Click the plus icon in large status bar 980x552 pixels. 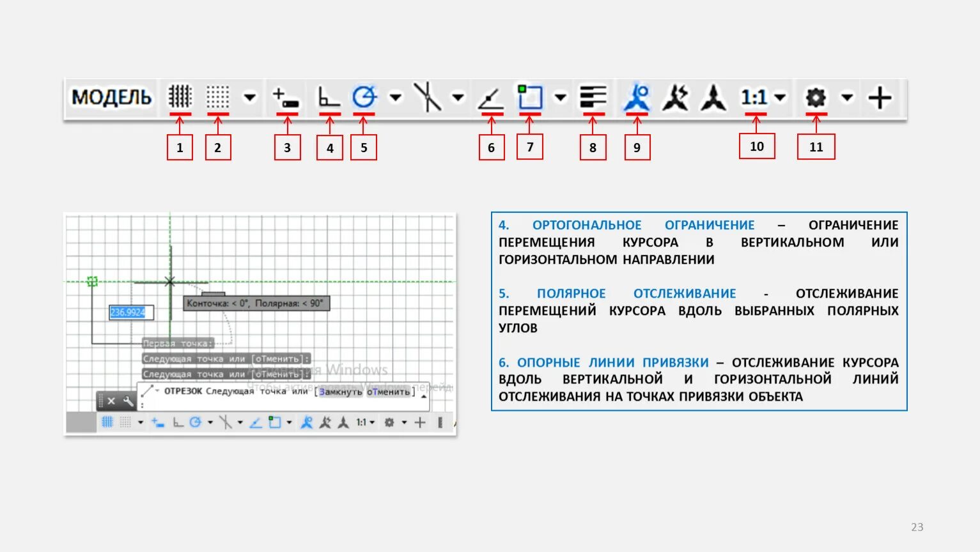(x=880, y=98)
